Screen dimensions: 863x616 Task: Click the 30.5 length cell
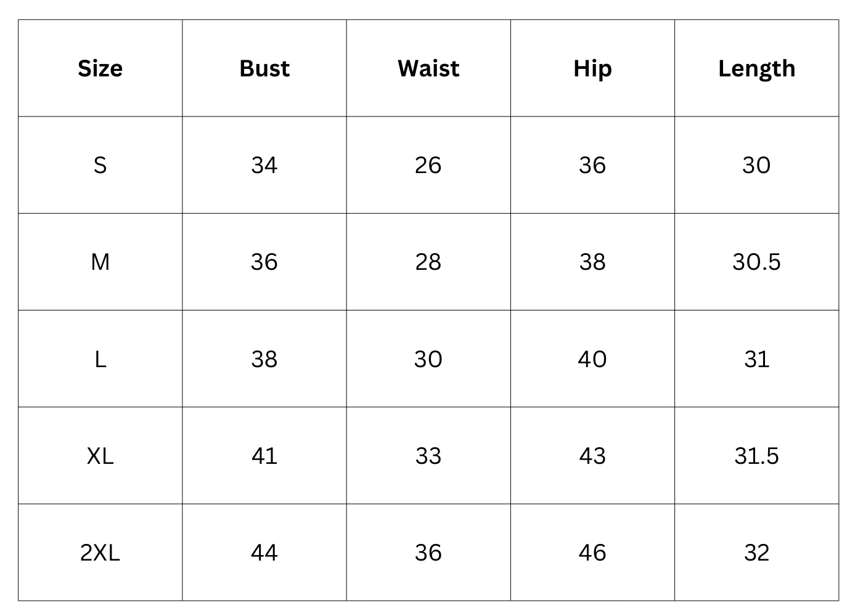tap(756, 262)
